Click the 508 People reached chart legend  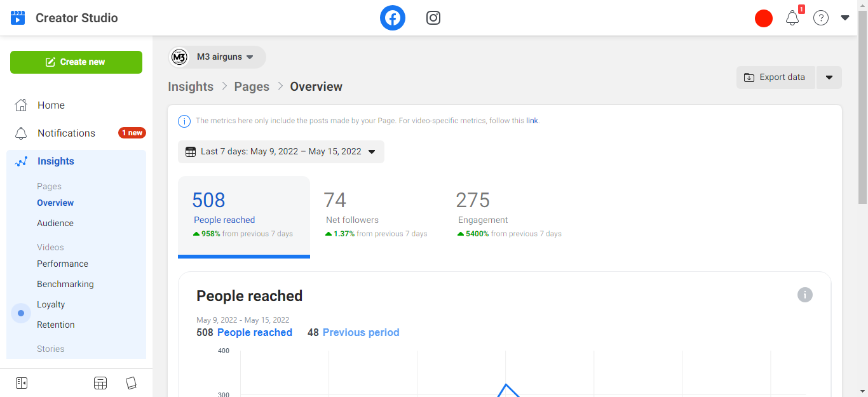(x=245, y=332)
